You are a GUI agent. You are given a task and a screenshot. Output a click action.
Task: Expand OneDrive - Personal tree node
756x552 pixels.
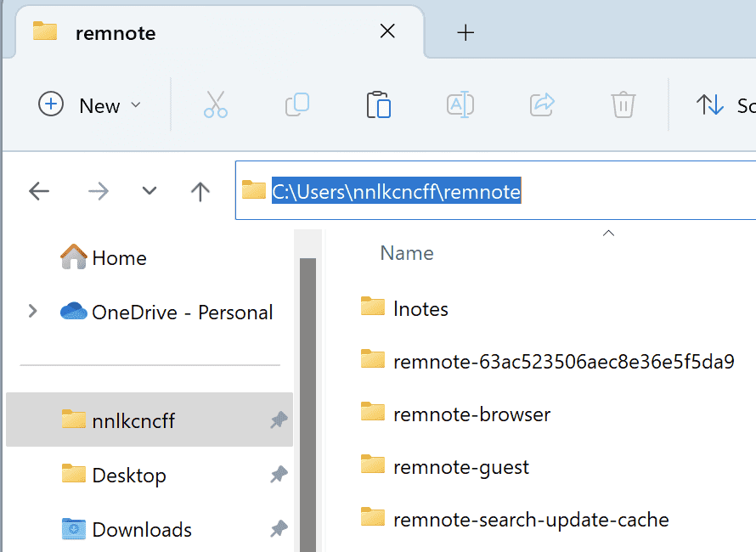[x=33, y=312]
